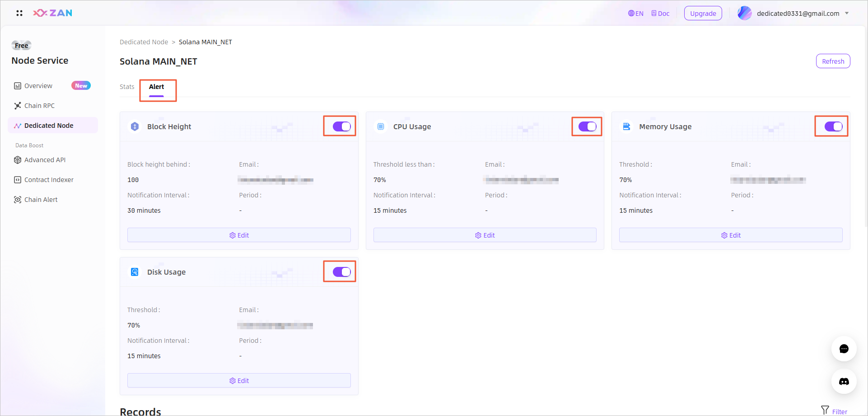The image size is (868, 416).
Task: Toggle the CPU Usage alert switch
Action: [588, 126]
